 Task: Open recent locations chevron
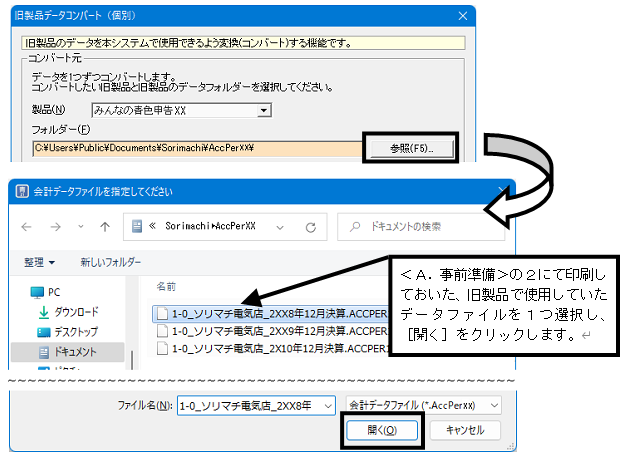81,227
